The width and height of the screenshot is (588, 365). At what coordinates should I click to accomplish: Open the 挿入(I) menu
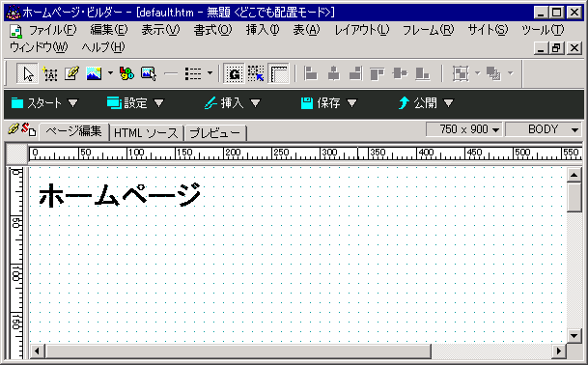pos(263,30)
